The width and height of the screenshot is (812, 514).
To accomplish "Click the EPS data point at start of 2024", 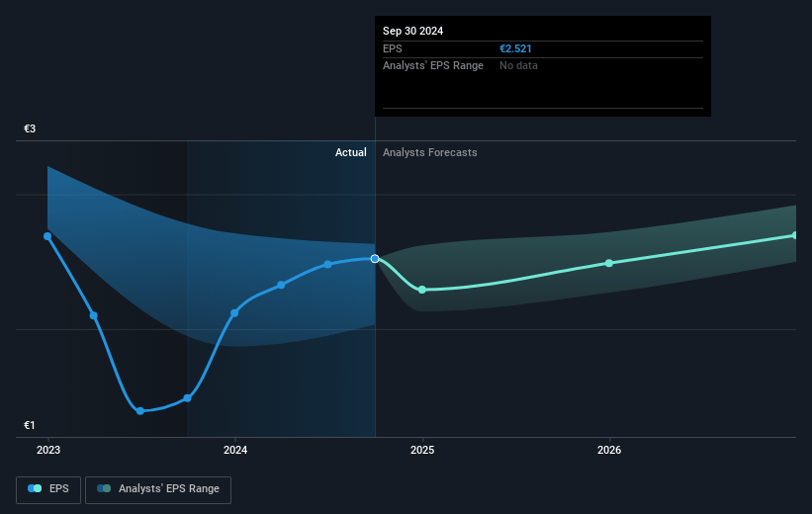I will pyautogui.click(x=234, y=313).
